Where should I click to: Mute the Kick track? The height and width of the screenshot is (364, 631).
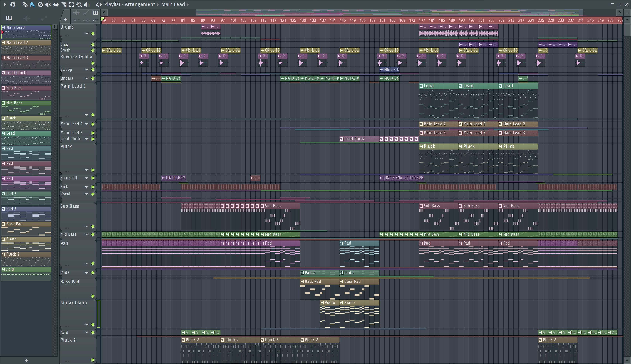pos(93,187)
